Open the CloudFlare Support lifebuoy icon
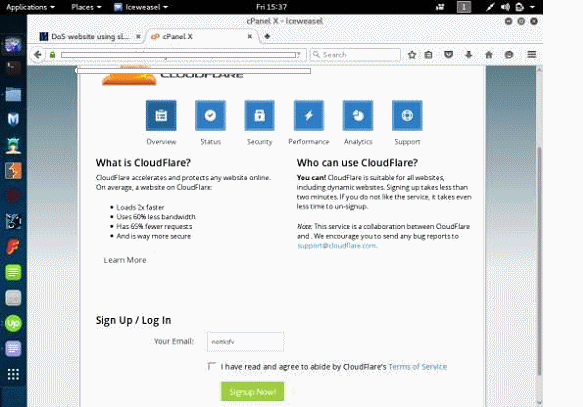 [x=407, y=116]
